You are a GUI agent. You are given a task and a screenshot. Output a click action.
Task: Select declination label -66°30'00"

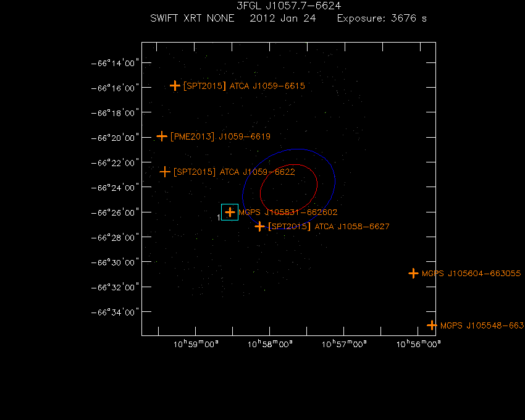pyautogui.click(x=115, y=262)
